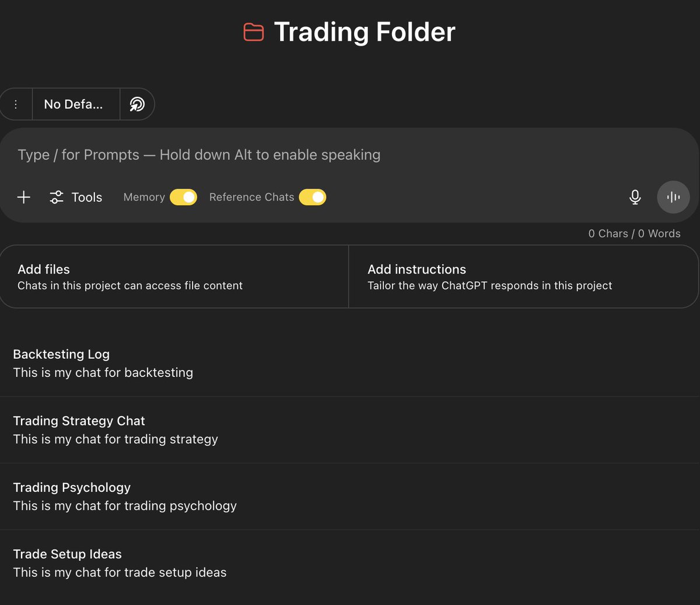Open the three-dot options menu
The image size is (700, 605).
[16, 104]
